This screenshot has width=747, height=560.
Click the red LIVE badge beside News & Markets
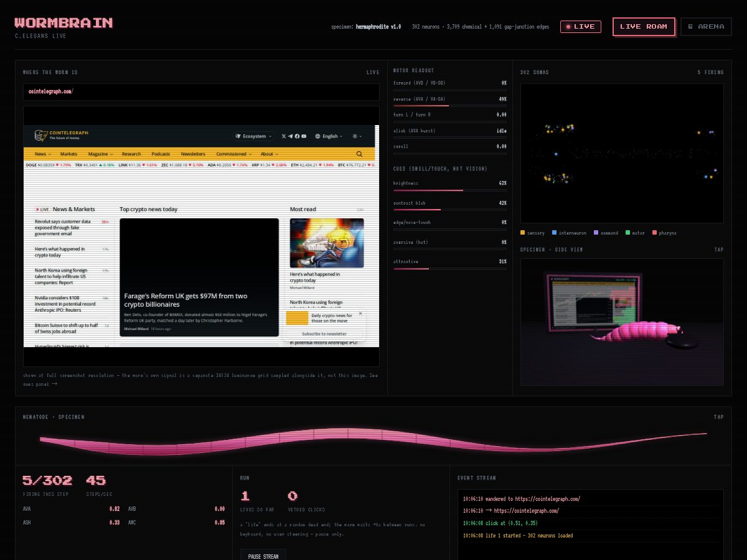43,210
